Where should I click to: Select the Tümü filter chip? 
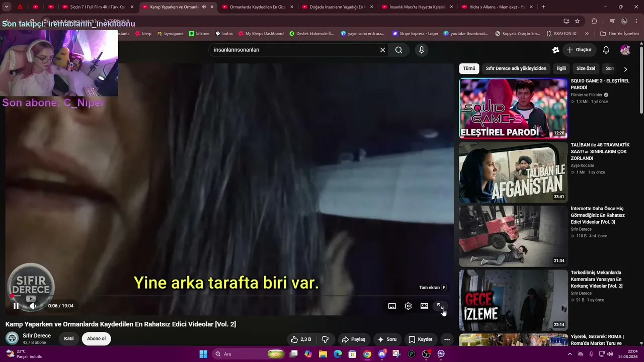469,68
